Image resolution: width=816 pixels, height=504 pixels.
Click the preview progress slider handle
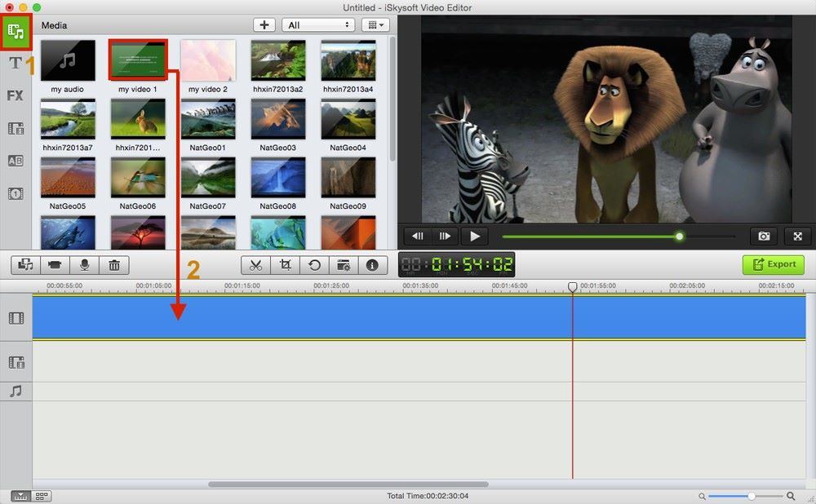coord(679,237)
